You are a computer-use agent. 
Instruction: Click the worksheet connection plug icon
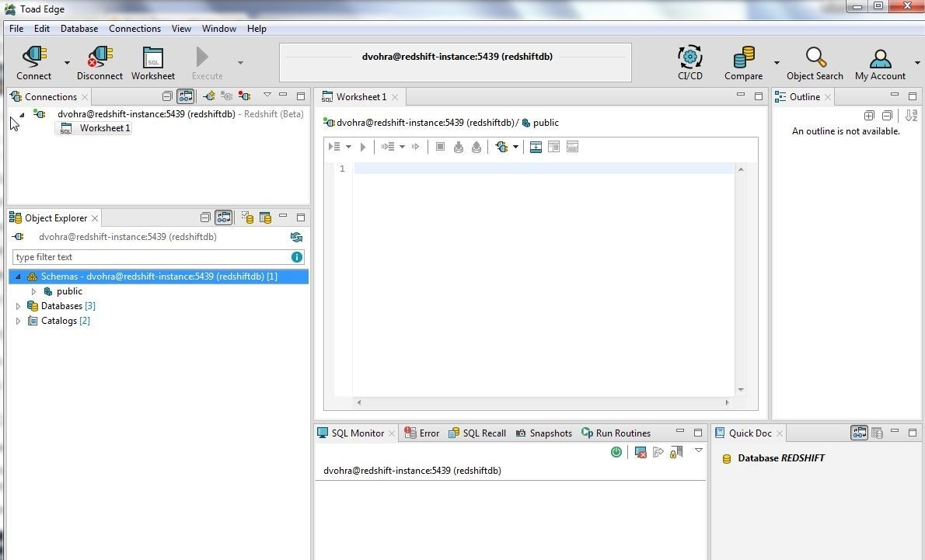coord(501,147)
